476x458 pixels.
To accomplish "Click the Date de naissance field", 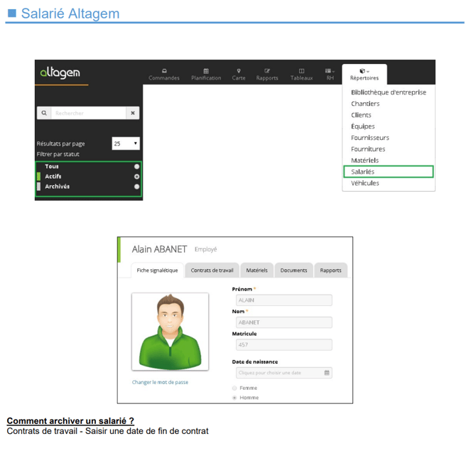I will tap(284, 373).
